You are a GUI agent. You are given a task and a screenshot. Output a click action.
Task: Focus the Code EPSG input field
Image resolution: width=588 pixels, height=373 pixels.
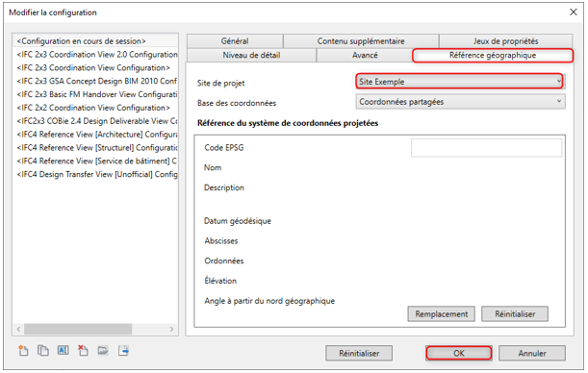pos(486,148)
